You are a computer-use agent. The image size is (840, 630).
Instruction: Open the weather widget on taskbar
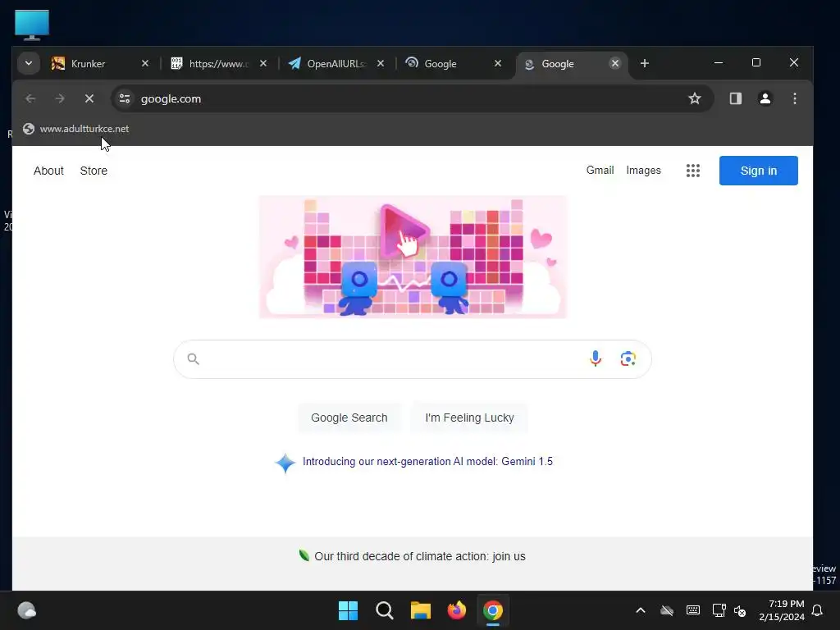coord(27,610)
